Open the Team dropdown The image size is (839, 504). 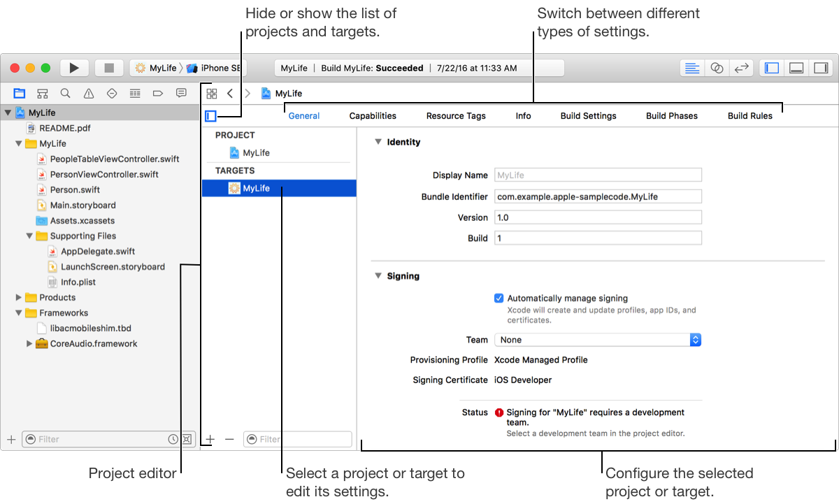point(598,340)
